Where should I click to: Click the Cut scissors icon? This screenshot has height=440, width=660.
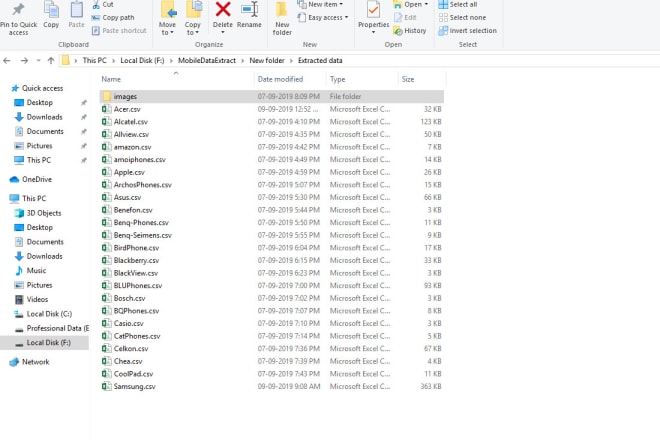click(96, 5)
